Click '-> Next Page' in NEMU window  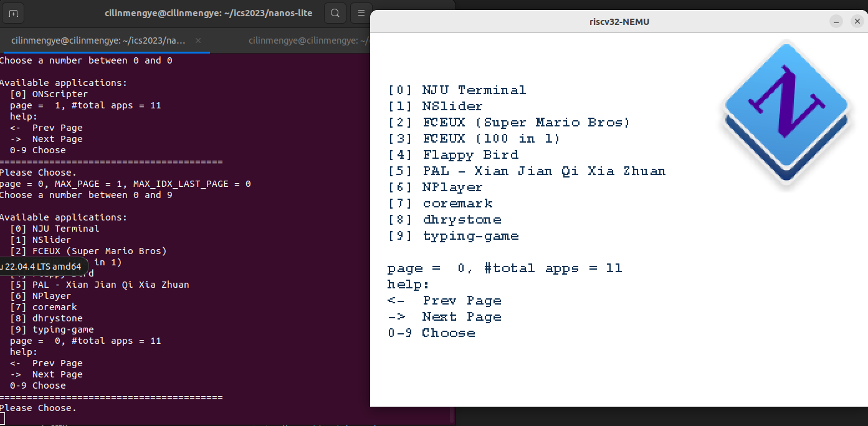coord(444,317)
